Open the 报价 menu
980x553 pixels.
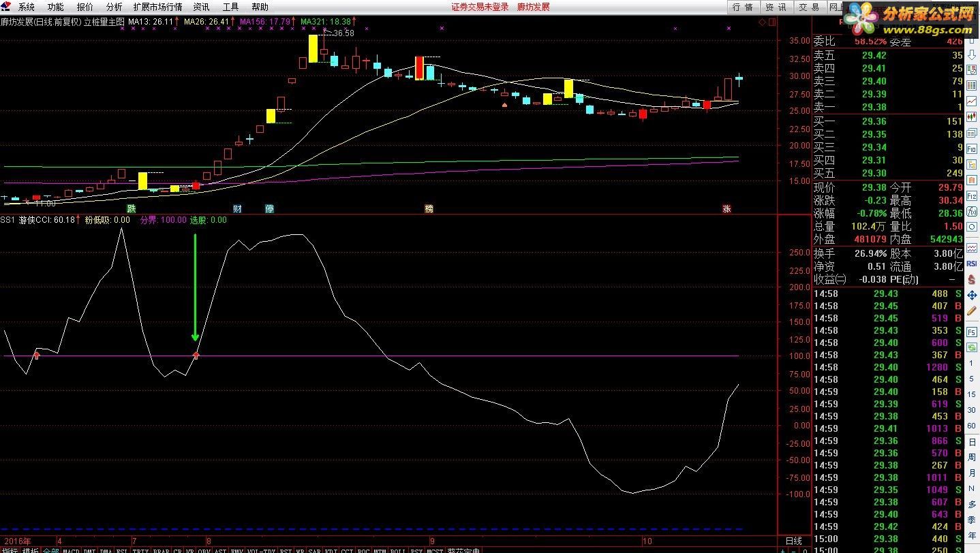(x=85, y=7)
